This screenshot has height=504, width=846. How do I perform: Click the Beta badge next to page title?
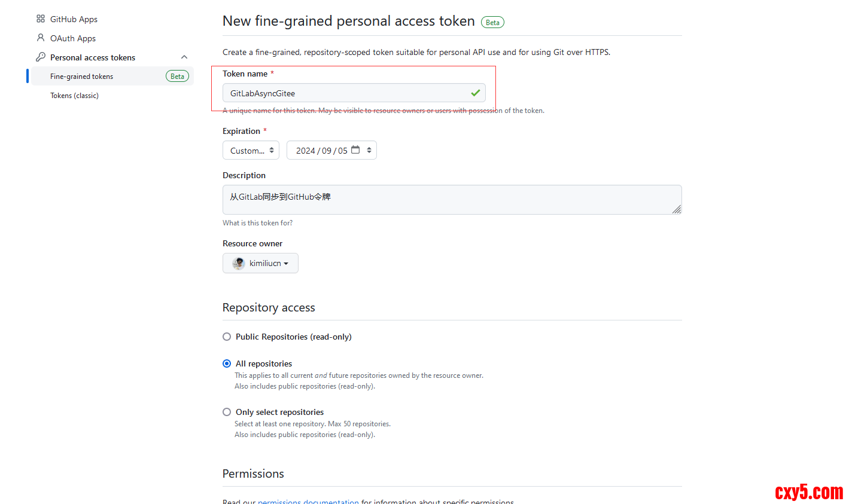492,23
